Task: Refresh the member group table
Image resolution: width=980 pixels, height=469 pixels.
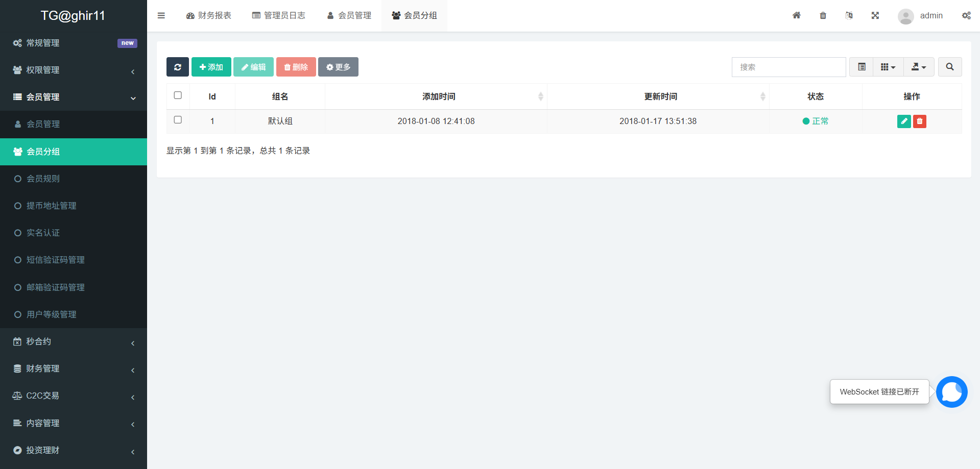Action: [x=178, y=67]
